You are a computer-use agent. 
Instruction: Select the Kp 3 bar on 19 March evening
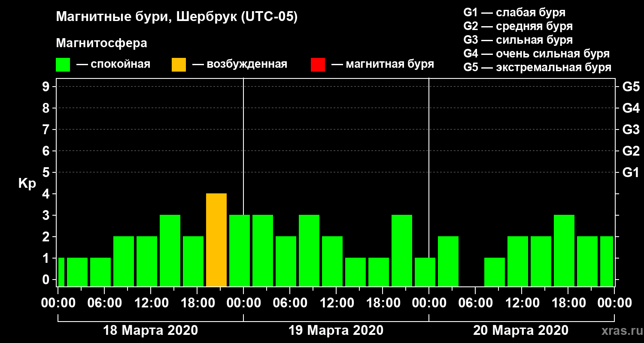coord(402,250)
